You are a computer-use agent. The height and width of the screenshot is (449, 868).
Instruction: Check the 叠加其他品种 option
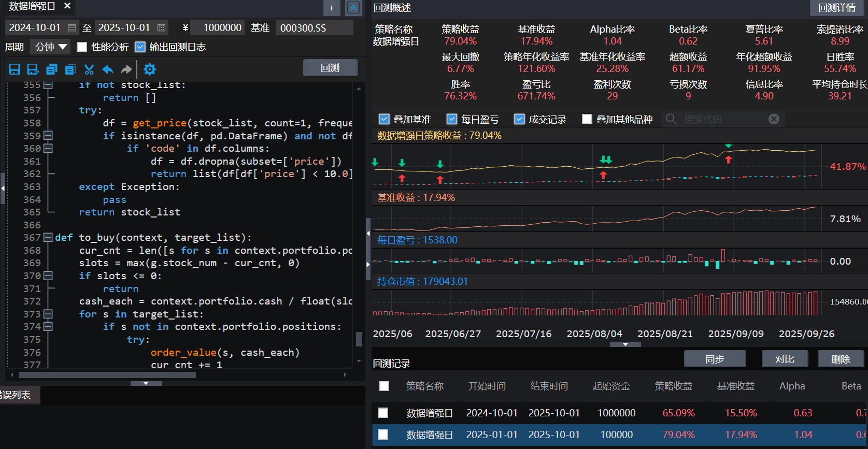587,119
